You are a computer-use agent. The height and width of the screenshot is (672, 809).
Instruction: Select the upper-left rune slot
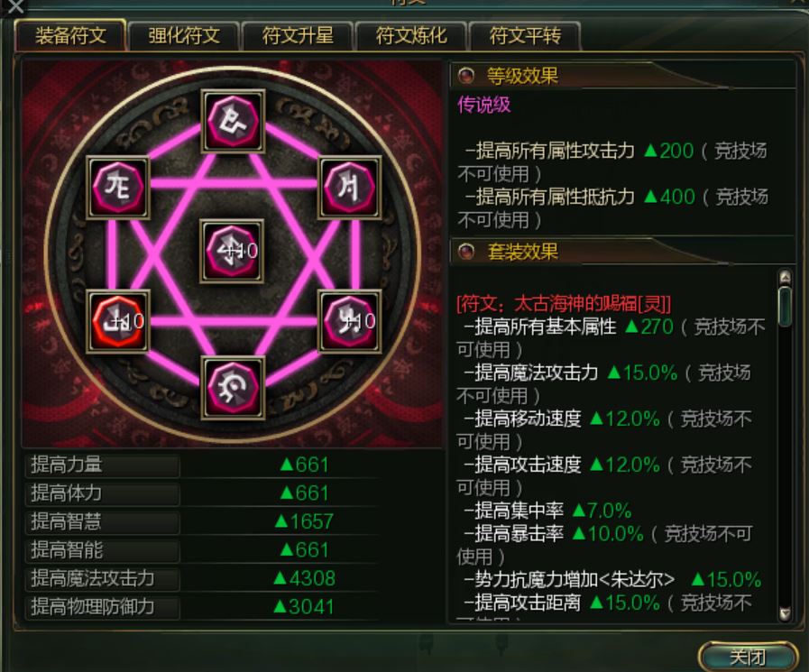coord(118,188)
